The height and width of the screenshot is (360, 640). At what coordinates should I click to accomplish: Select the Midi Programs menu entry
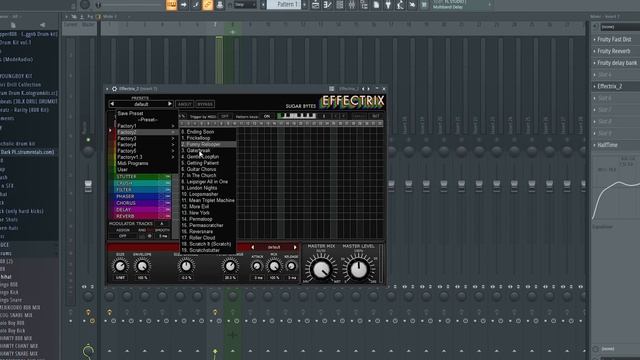133,163
